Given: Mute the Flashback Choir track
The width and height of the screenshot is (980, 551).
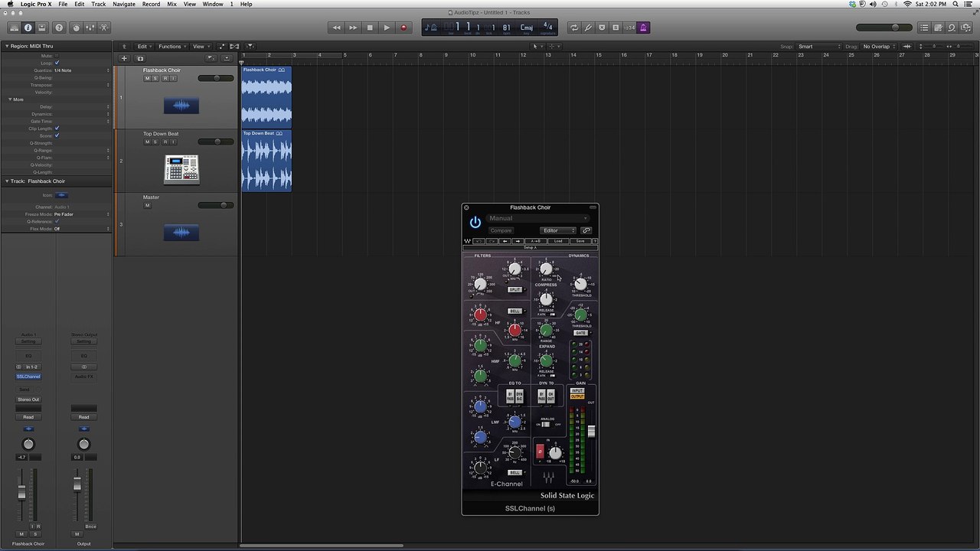Looking at the screenshot, I should point(147,78).
